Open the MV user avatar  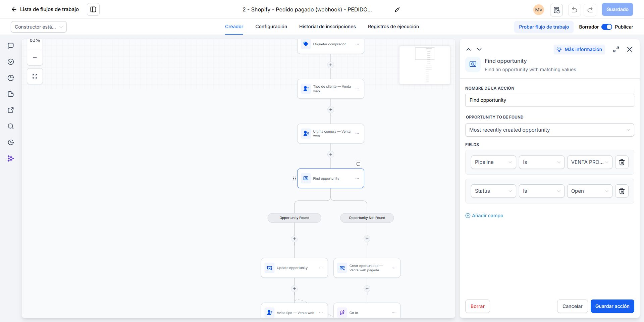pos(539,10)
